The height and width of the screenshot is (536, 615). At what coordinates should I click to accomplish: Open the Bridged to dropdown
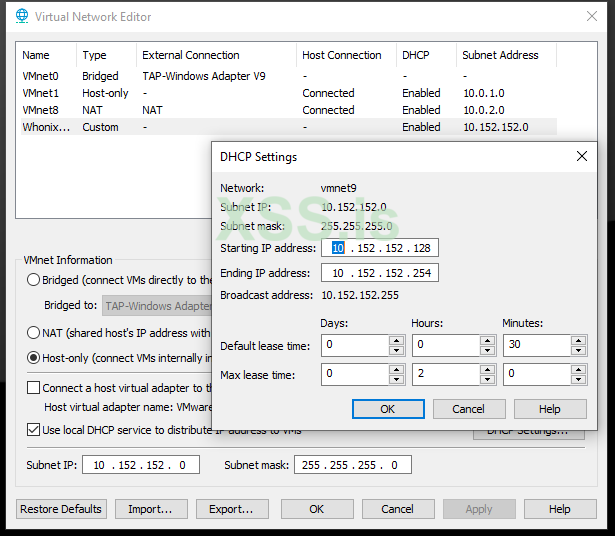pyautogui.click(x=157, y=305)
